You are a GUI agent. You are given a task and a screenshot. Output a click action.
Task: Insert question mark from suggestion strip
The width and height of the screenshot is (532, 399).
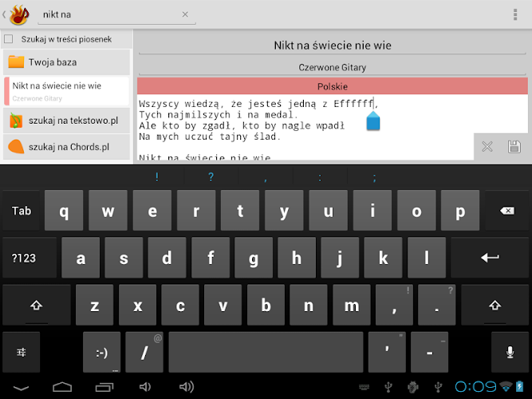pyautogui.click(x=211, y=176)
